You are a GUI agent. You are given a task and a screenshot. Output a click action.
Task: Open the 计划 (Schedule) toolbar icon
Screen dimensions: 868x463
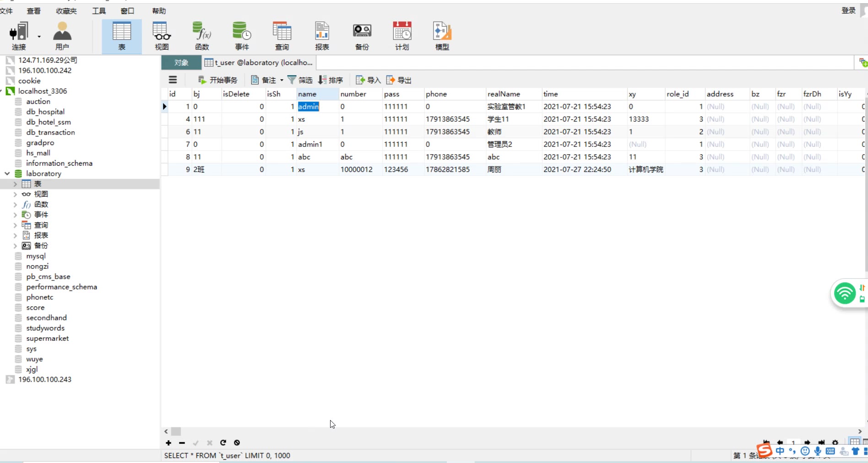tap(402, 36)
